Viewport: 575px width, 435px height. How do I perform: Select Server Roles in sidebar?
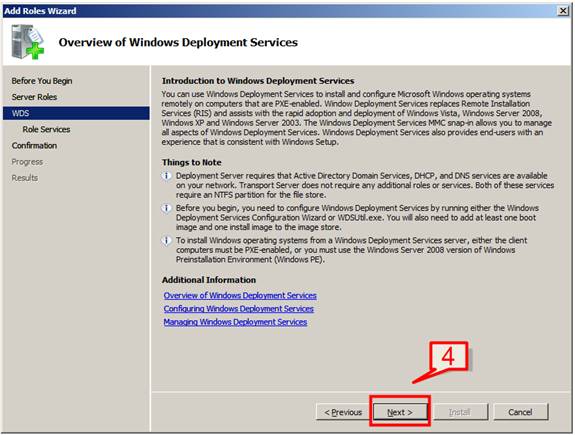(x=34, y=97)
